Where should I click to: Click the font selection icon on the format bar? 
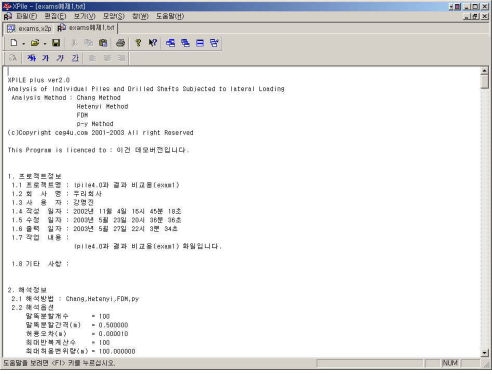click(13, 58)
